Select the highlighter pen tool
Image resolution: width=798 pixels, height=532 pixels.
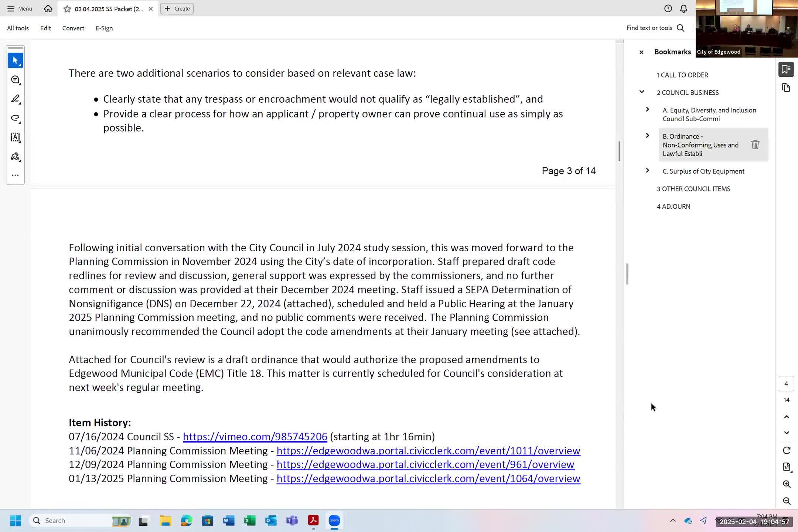tap(15, 99)
